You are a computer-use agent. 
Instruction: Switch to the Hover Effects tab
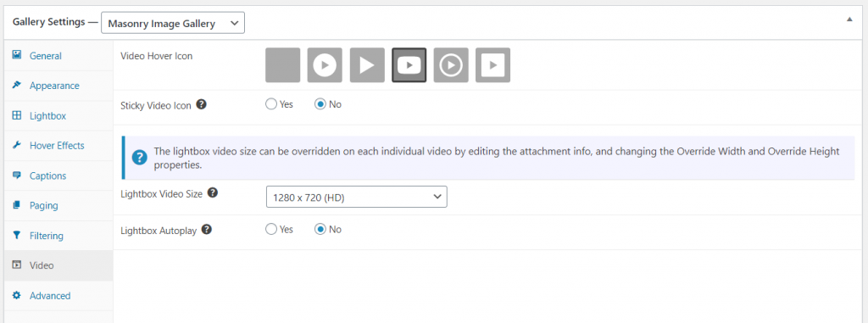(x=58, y=146)
